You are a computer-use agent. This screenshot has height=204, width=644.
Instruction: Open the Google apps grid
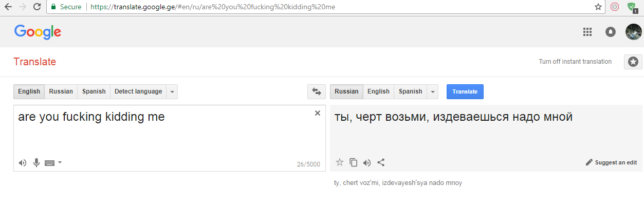[x=587, y=32]
